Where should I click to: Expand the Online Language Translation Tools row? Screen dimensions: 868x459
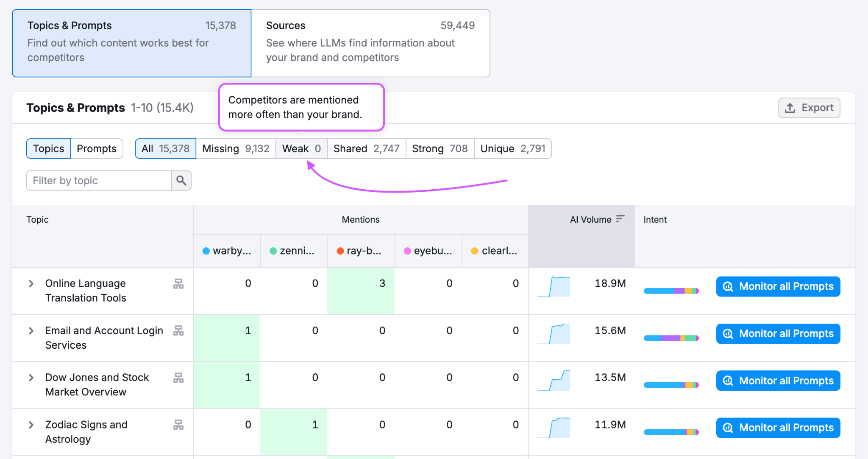tap(30, 284)
